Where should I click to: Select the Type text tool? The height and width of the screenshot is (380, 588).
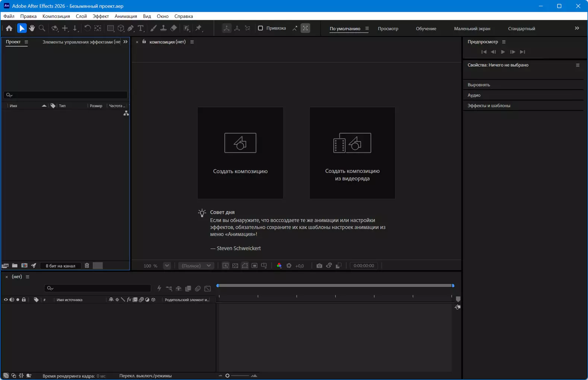click(141, 28)
